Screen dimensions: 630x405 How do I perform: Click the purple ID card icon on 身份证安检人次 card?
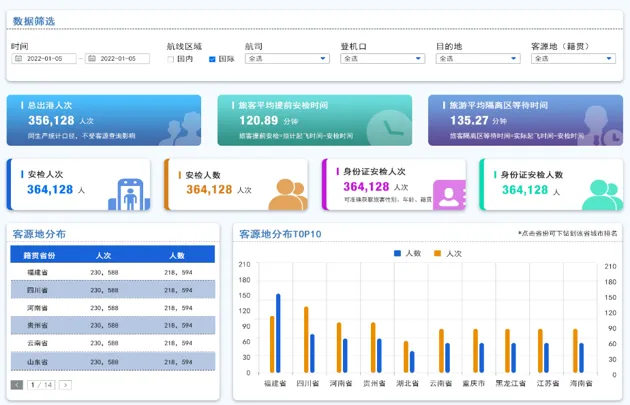[x=449, y=195]
